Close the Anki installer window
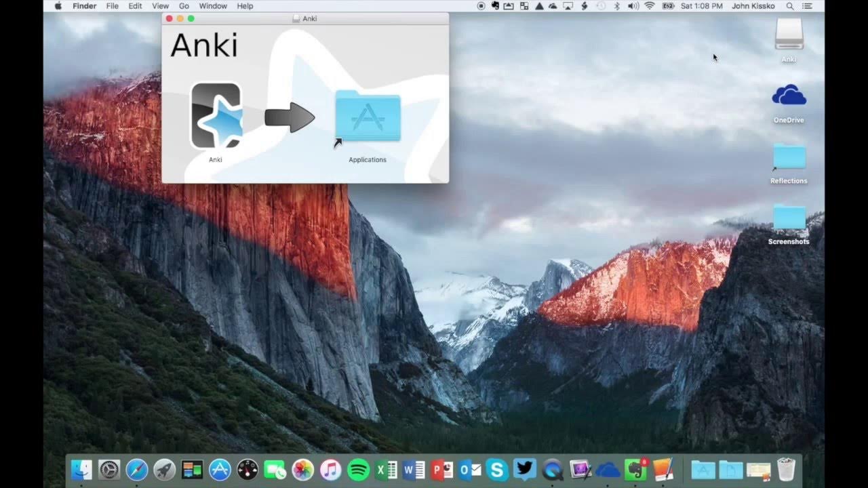868x488 pixels. (170, 18)
